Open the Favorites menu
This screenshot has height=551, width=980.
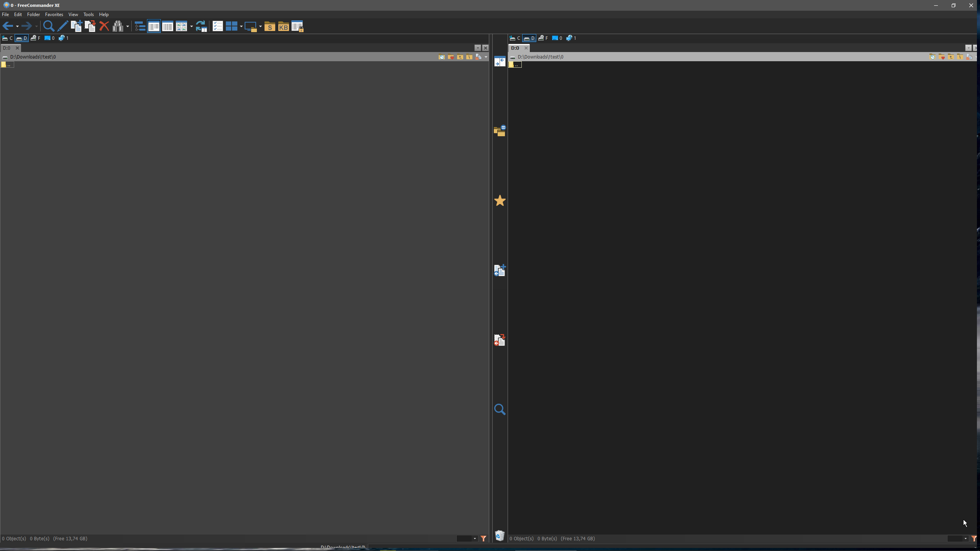54,14
